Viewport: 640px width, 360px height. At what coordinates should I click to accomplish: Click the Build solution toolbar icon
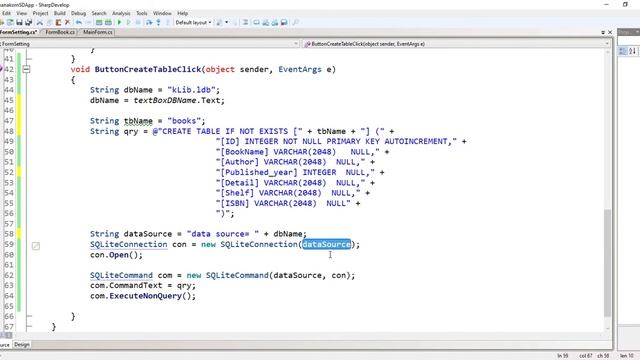tap(99, 22)
